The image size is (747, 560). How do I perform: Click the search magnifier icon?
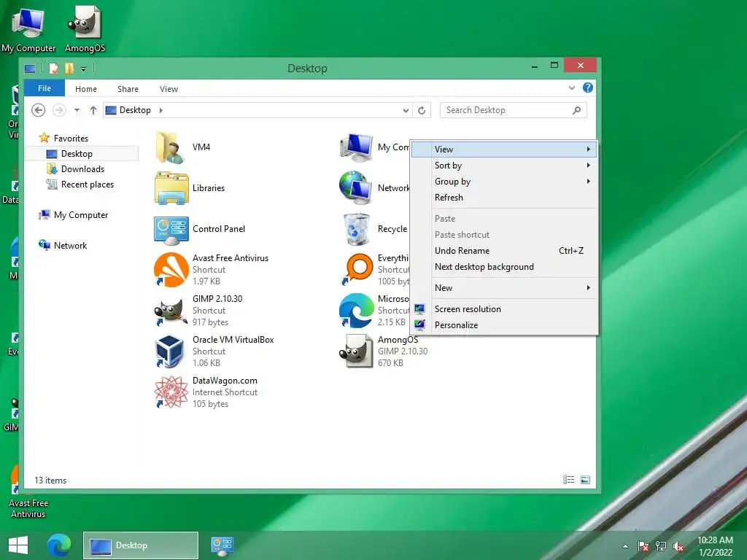point(576,111)
